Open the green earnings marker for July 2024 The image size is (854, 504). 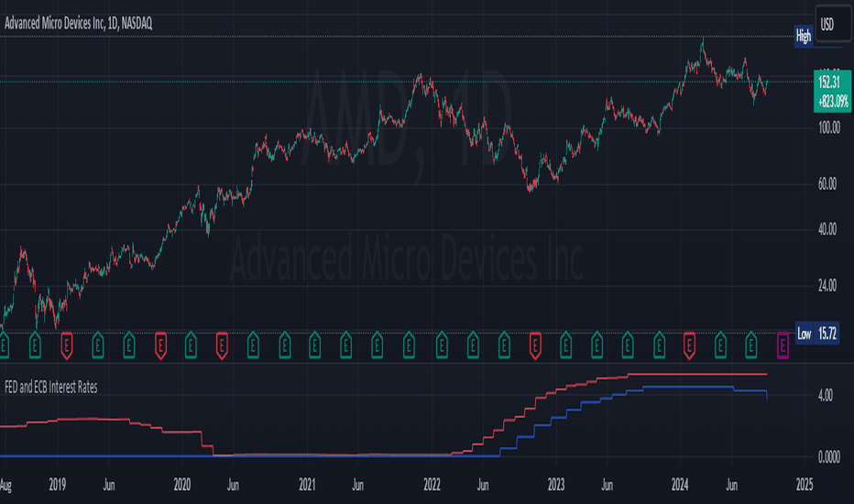coord(751,345)
